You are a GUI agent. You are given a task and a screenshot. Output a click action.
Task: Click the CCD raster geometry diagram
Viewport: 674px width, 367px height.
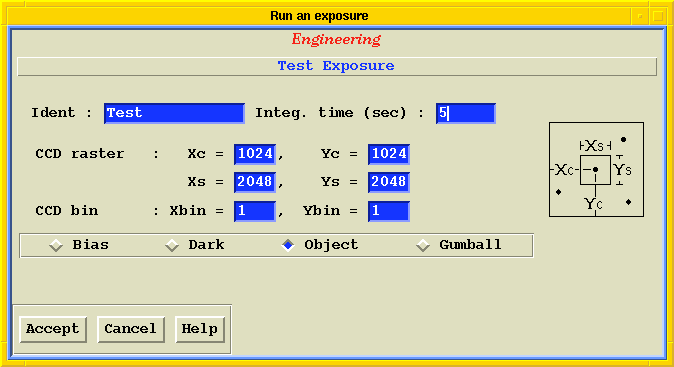(596, 169)
